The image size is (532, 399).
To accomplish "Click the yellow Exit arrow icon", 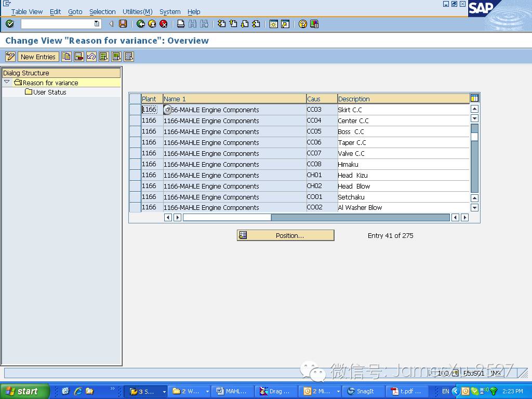I will pyautogui.click(x=152, y=24).
